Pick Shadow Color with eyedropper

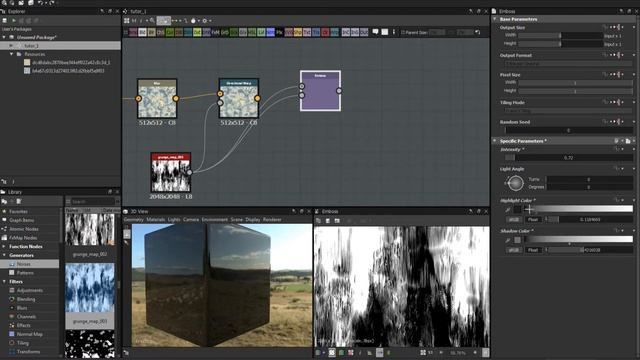507,240
